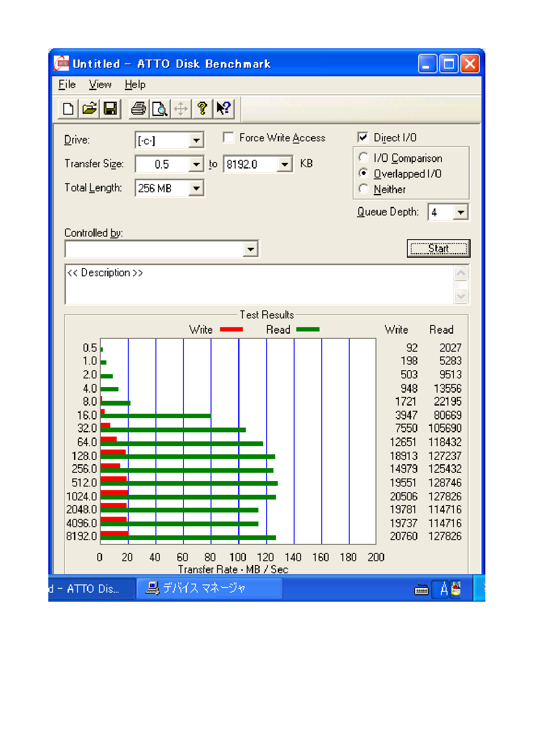Click the read value 2027

(450, 348)
